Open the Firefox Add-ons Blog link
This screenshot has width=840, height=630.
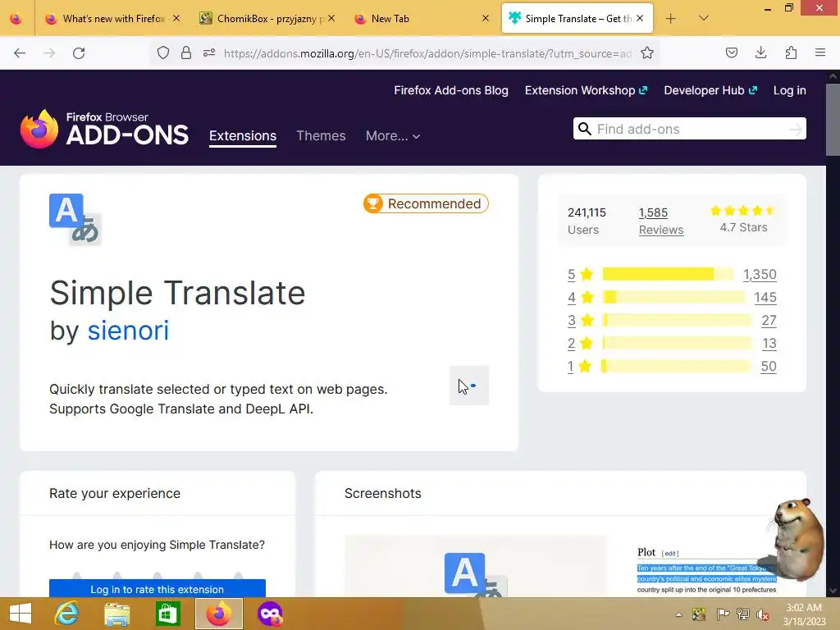(x=451, y=90)
